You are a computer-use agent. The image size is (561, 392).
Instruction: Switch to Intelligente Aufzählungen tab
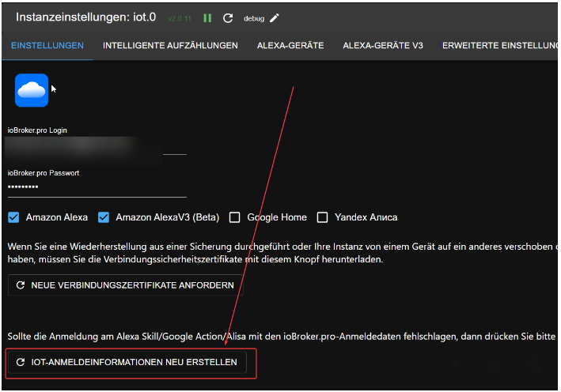pyautogui.click(x=170, y=45)
